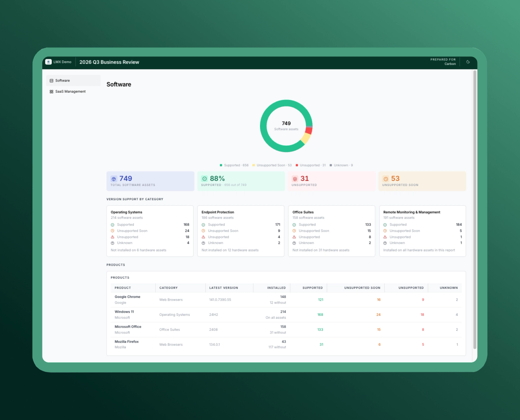Screen dimensions: 520x420
Task: Click the vertical page scrollbar
Action: pyautogui.click(x=475, y=210)
